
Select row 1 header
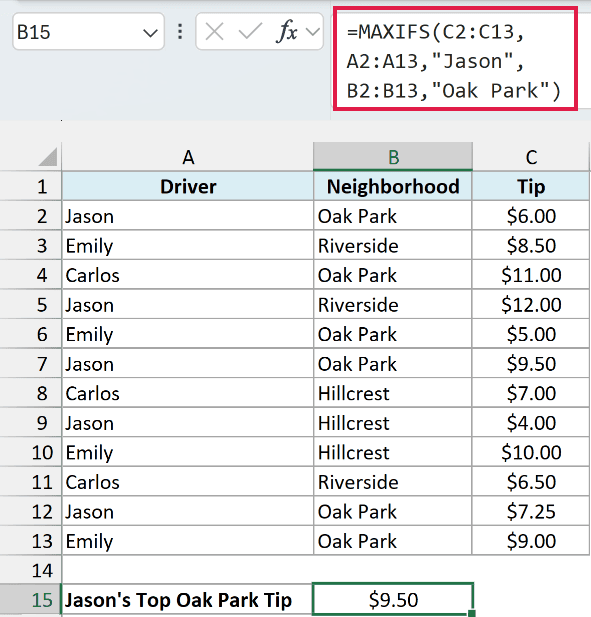tap(31, 186)
